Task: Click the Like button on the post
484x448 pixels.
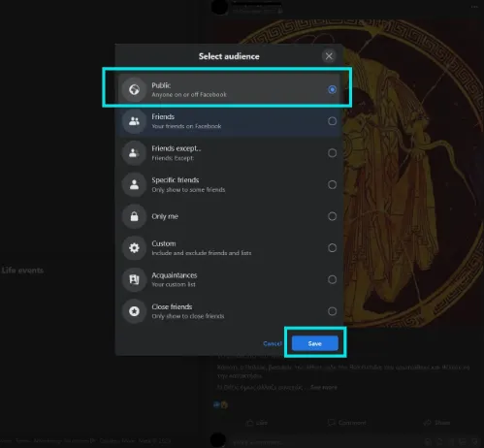Action: click(257, 423)
